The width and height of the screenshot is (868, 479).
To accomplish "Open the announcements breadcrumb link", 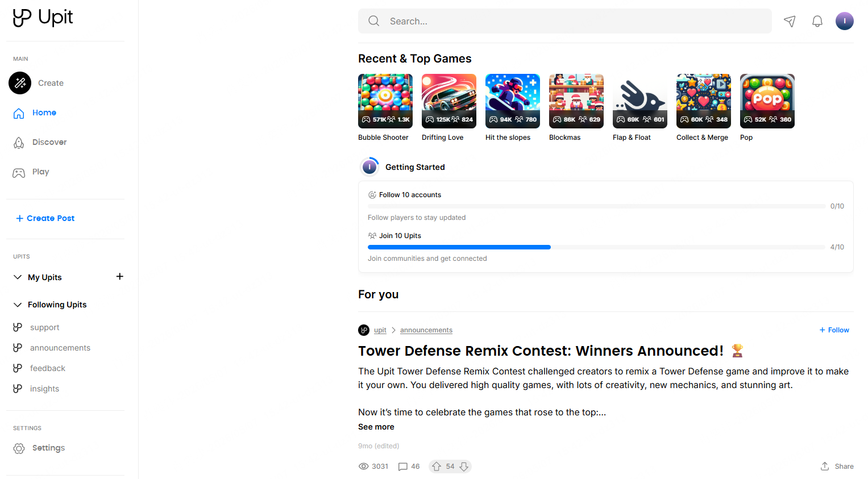I will coord(426,330).
